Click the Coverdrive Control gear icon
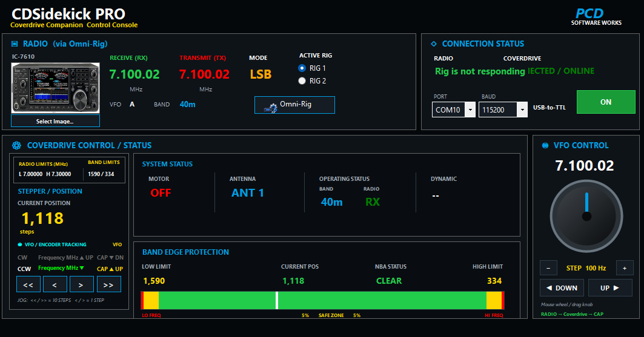Viewport: 644px width, 337px height. tap(16, 145)
